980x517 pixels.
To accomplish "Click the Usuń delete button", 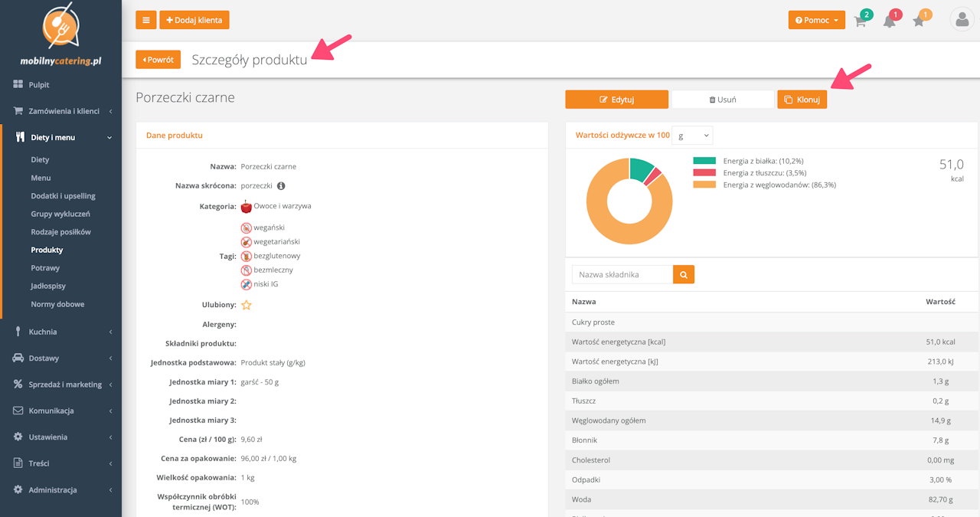I will pos(722,100).
